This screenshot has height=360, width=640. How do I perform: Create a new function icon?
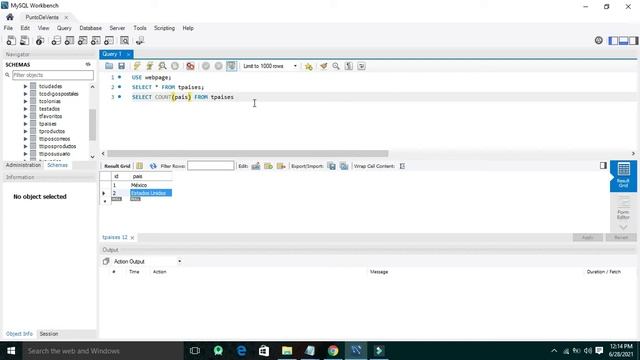coord(109,40)
